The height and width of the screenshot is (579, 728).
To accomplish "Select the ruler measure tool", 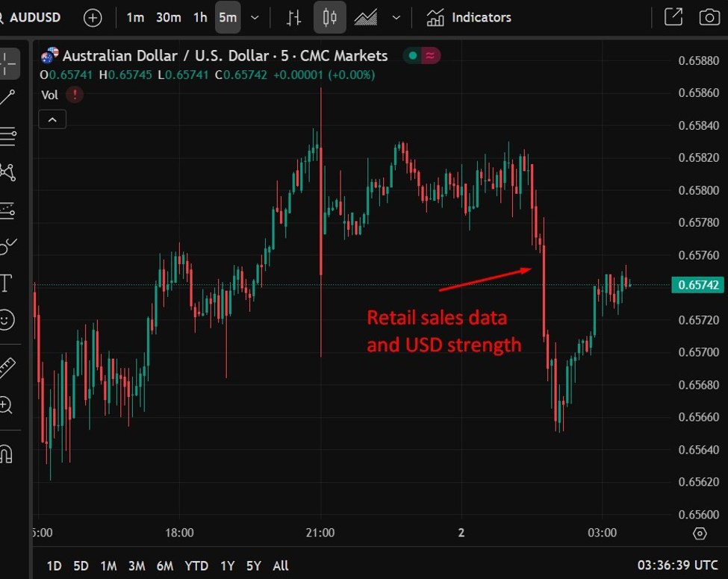I will pos(7,367).
